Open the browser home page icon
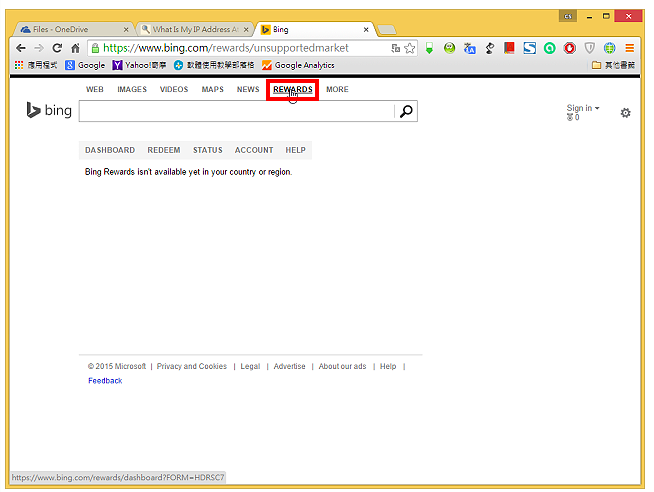Image resolution: width=654 pixels, height=492 pixels. [75, 48]
